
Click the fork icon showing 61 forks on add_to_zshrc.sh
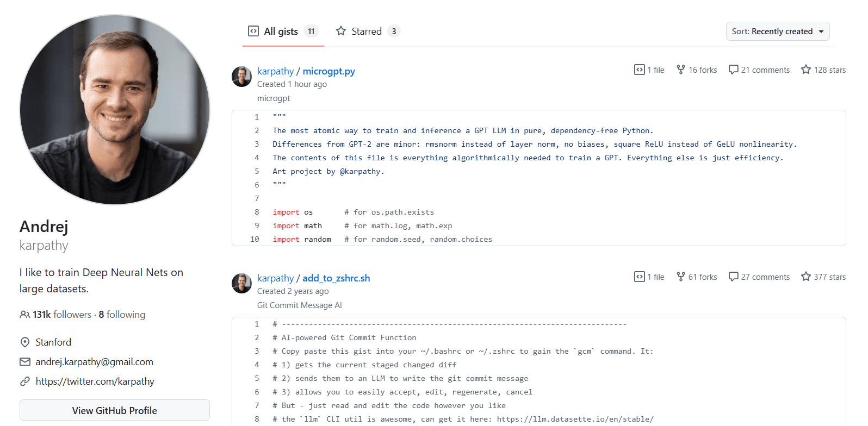(x=680, y=277)
